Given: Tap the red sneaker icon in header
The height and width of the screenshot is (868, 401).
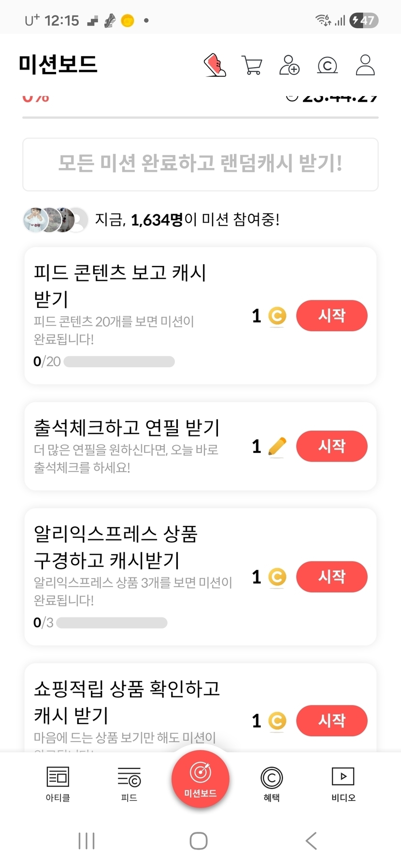Looking at the screenshot, I should [x=215, y=65].
